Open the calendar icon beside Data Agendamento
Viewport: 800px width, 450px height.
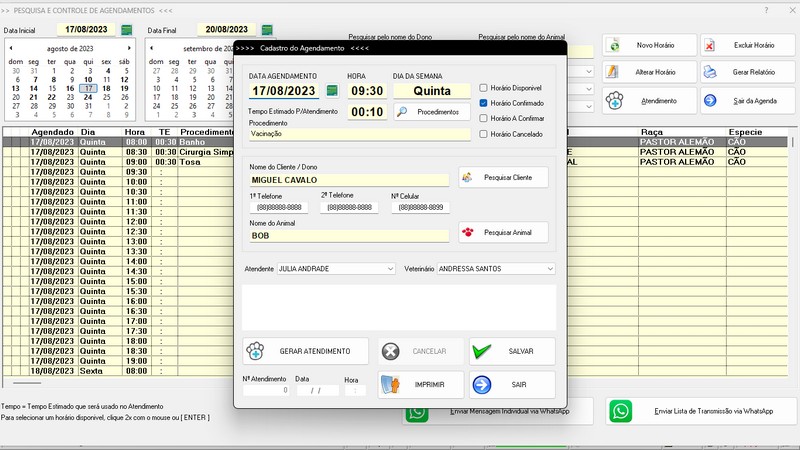point(332,91)
